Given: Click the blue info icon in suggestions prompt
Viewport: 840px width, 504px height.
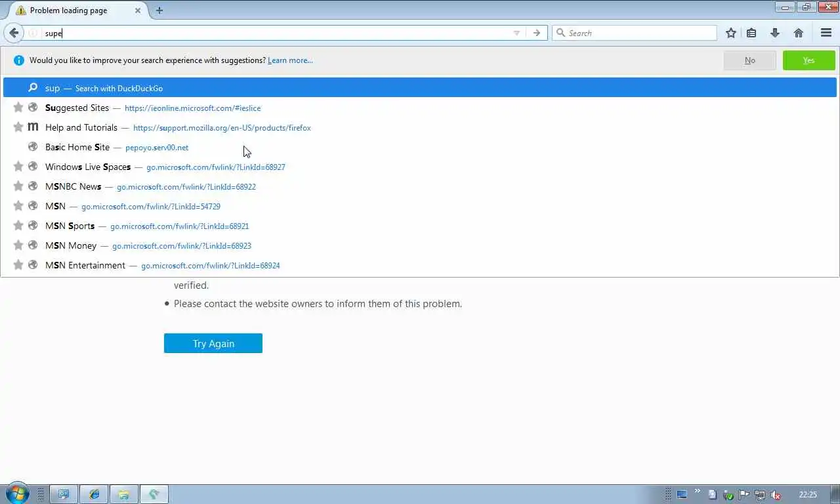Looking at the screenshot, I should tap(18, 60).
